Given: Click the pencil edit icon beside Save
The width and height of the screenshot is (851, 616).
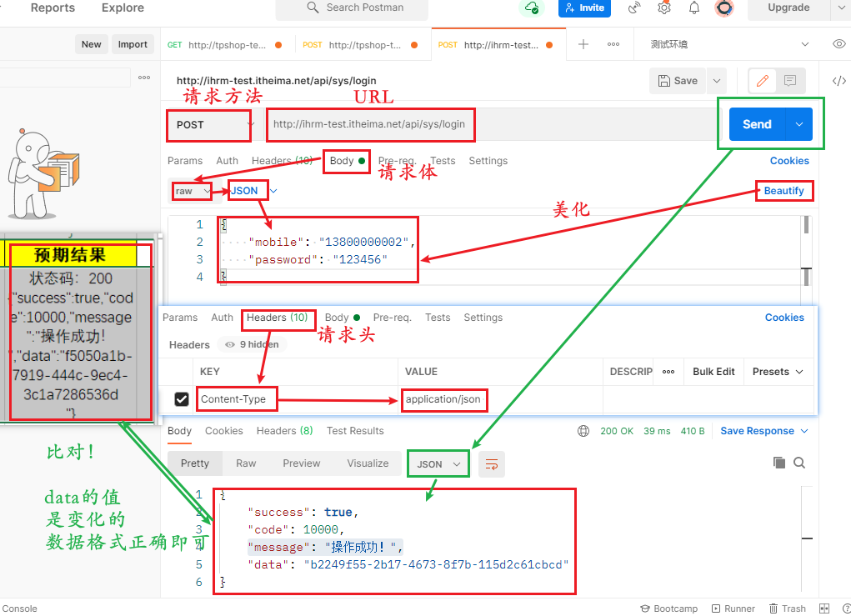Looking at the screenshot, I should point(762,80).
